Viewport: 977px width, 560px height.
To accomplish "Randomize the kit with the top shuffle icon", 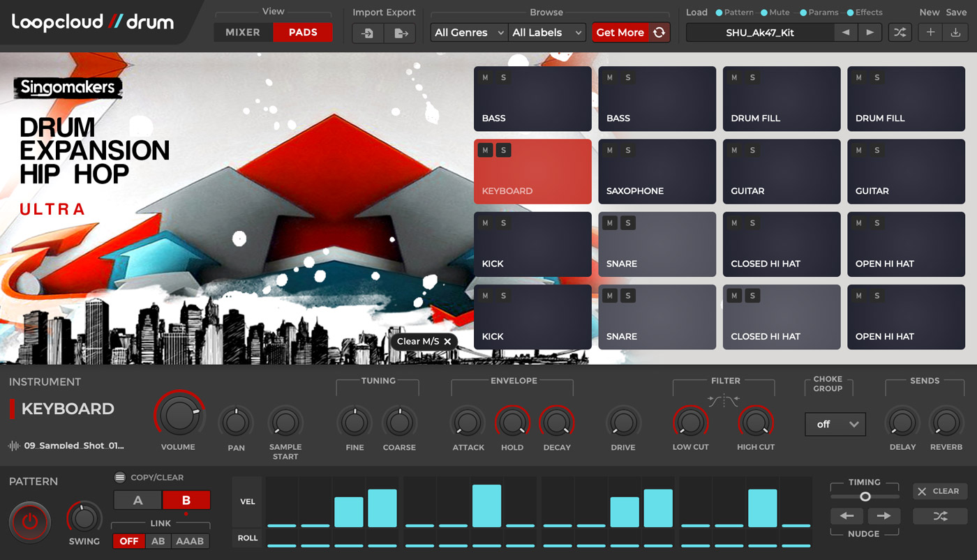I will pos(900,33).
